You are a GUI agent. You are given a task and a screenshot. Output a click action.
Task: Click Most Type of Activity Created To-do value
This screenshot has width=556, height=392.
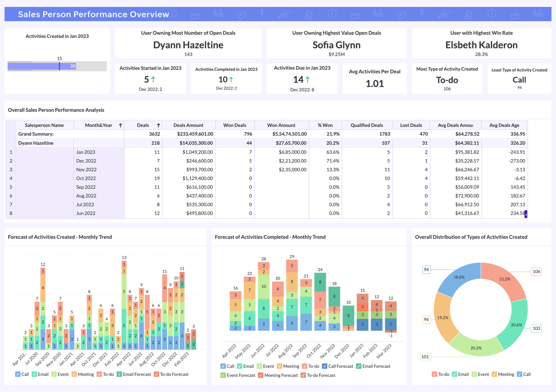(447, 80)
